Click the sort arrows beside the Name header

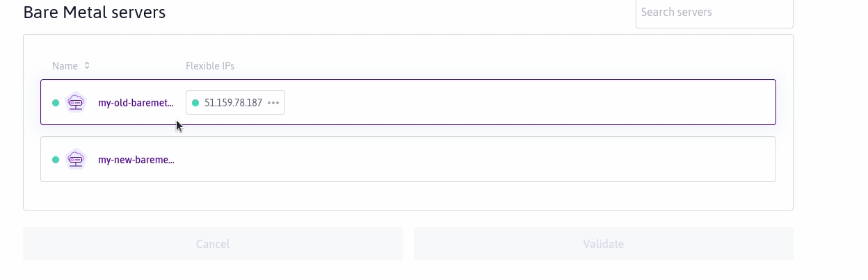coord(87,66)
